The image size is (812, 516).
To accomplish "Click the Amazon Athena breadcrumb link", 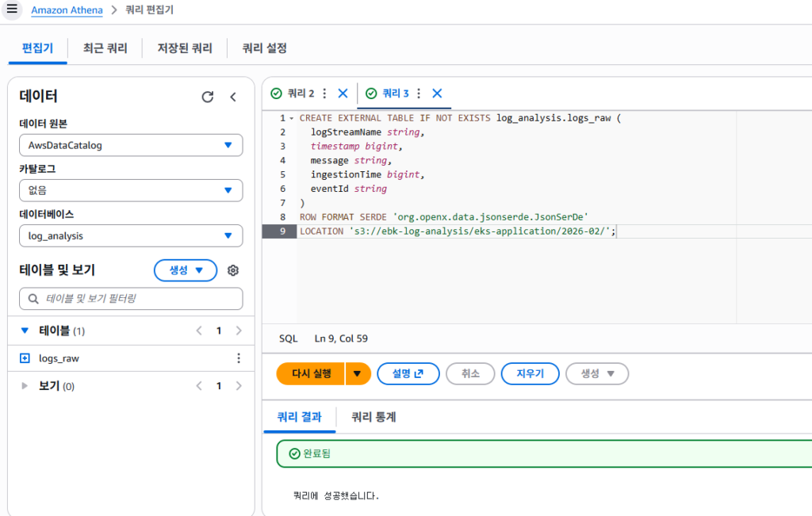I will [67, 10].
